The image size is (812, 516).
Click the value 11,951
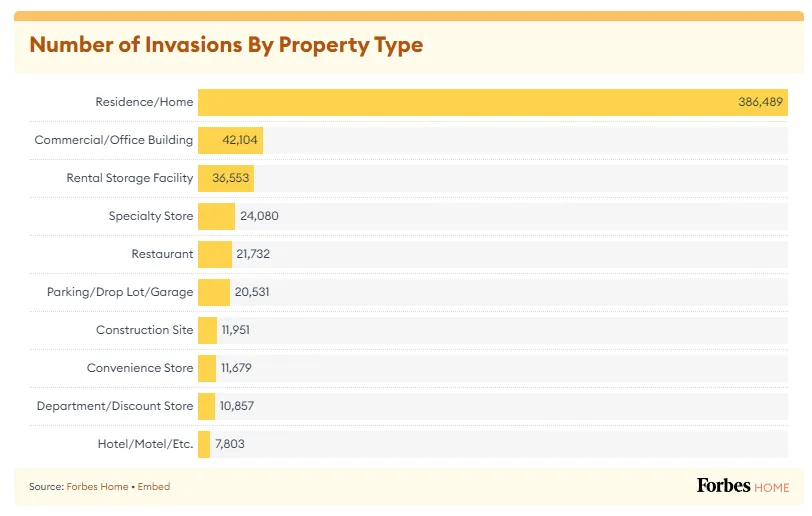pyautogui.click(x=236, y=330)
